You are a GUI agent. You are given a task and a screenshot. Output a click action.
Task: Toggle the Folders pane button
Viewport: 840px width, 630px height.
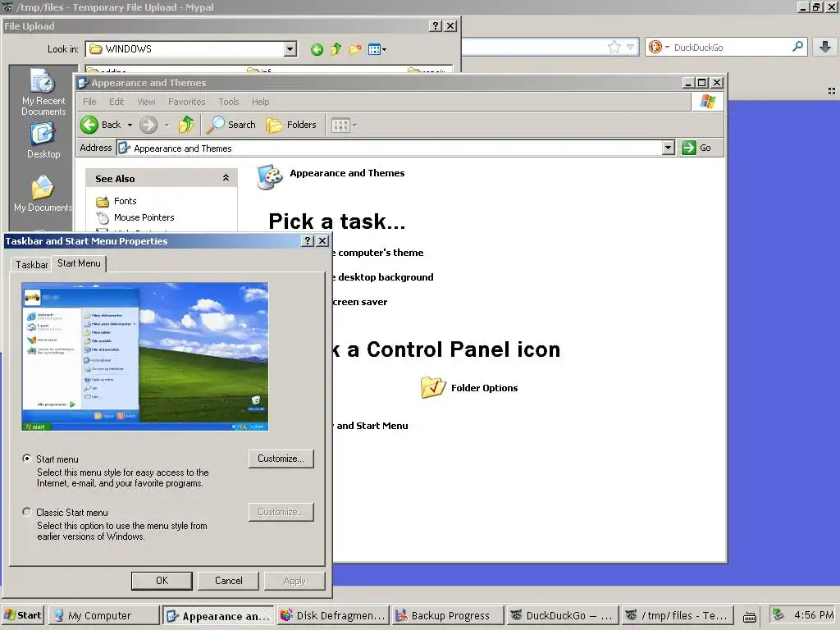(291, 125)
